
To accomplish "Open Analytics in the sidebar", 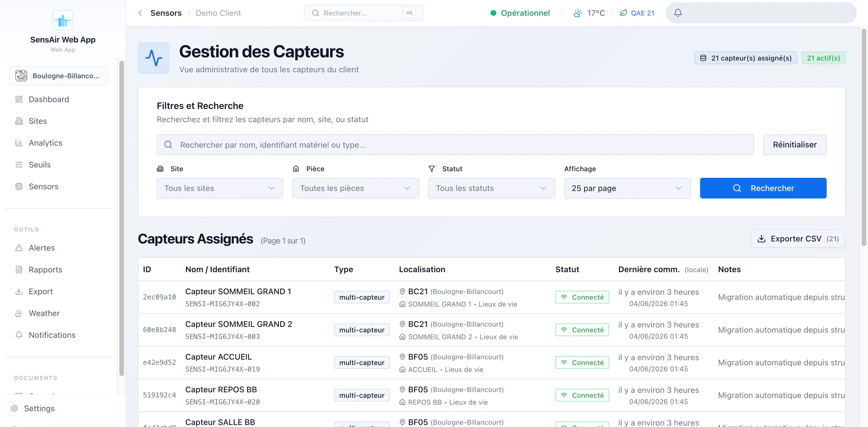I will [59, 143].
